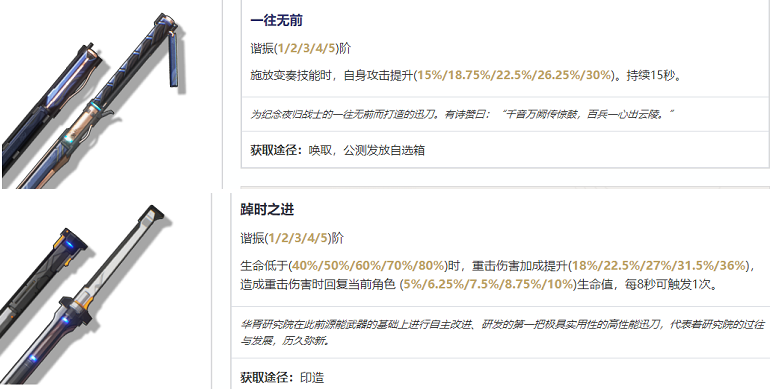Click the weapon title 踔时之进
This screenshot has height=389, width=773.
tap(267, 210)
